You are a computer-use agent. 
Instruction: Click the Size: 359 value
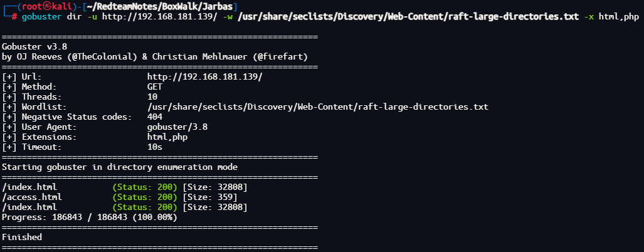tap(212, 197)
